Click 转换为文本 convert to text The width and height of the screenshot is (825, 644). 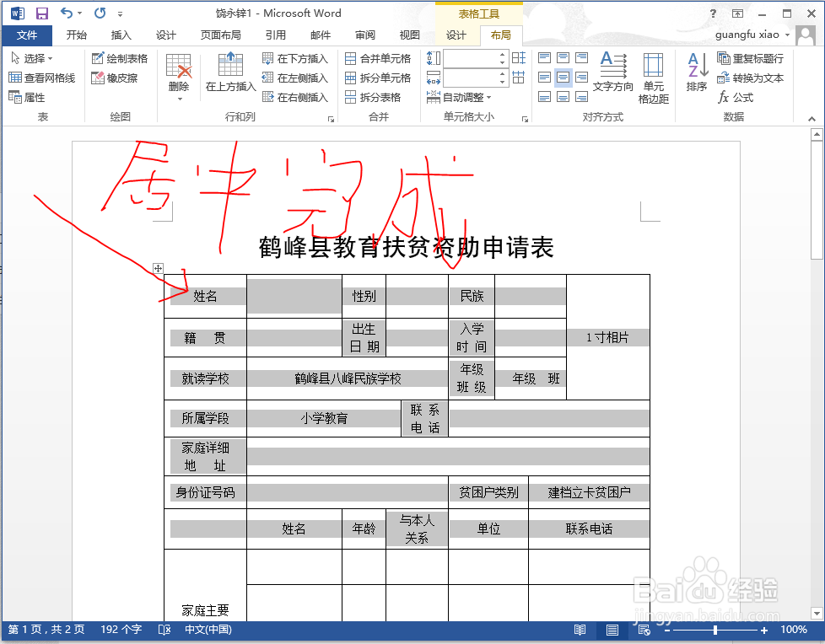(x=751, y=78)
